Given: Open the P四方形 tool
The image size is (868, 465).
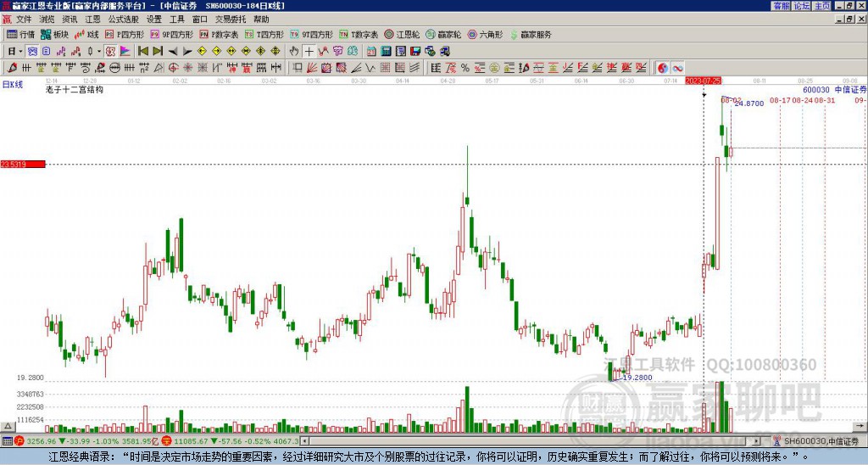Looking at the screenshot, I should (x=125, y=34).
